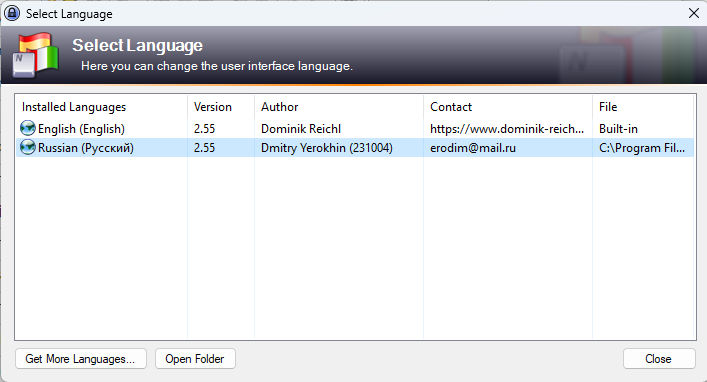The width and height of the screenshot is (707, 382).
Task: Click the Dmitry Yerokhin (231004) author cell
Action: pyautogui.click(x=327, y=148)
